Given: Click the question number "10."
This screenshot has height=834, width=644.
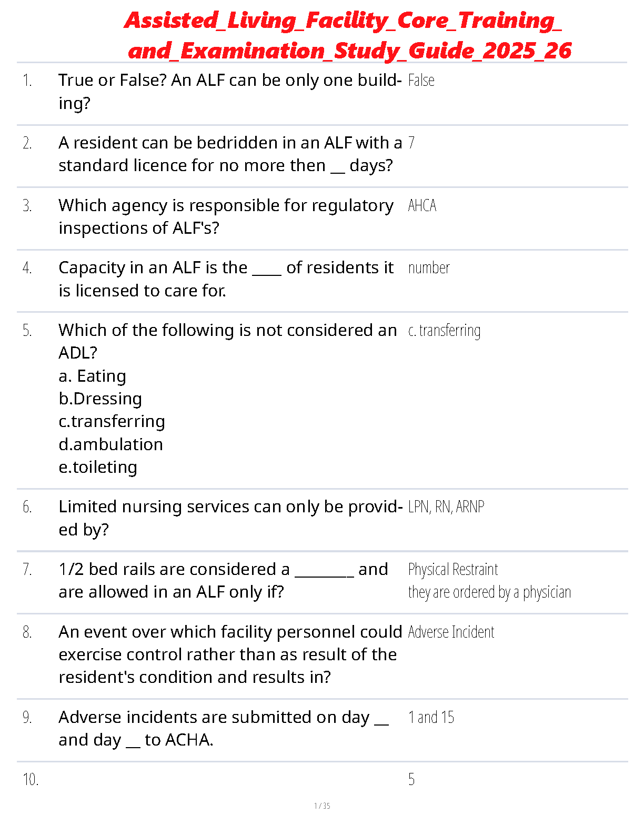Looking at the screenshot, I should 31,779.
